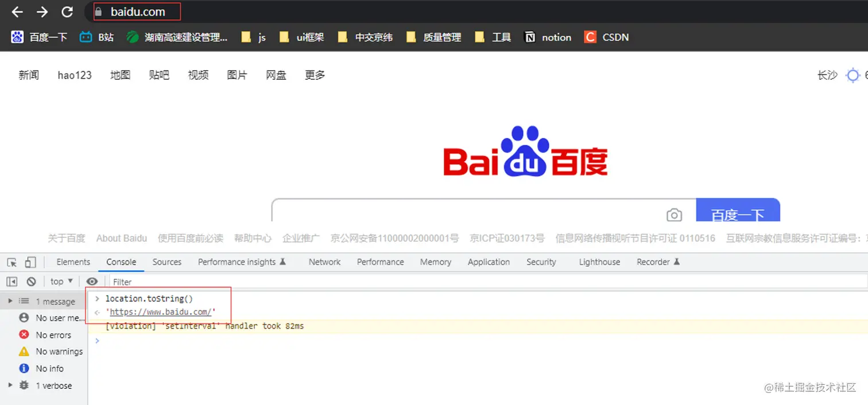Open the ui框架 bookmarks folder

301,37
